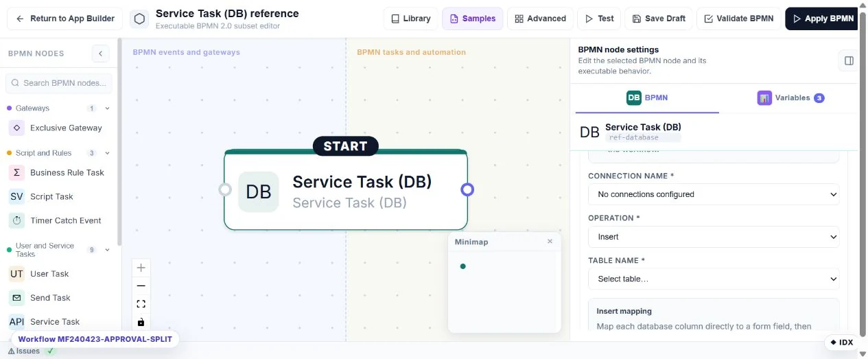Click the Workflow MF240423-APPROVAL-SPLIT label
This screenshot has height=359, width=868.
(x=95, y=339)
